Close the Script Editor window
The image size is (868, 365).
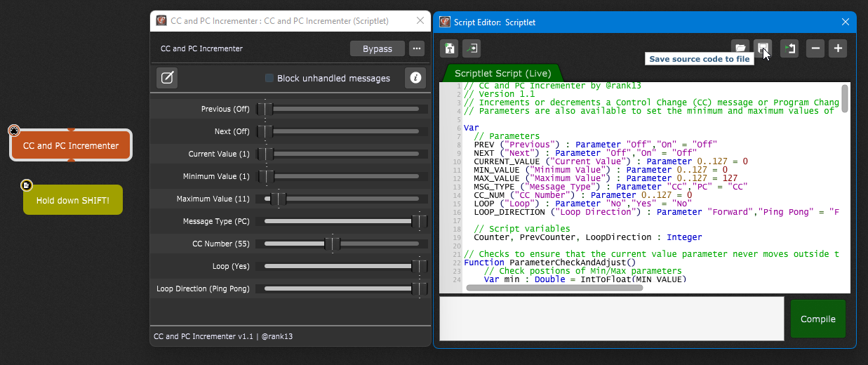point(846,22)
